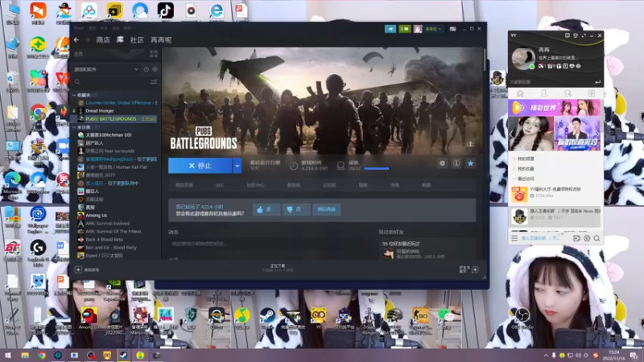This screenshot has width=644, height=362.
Task: Open Steam from the Windows taskbar
Action: pyautogui.click(x=123, y=356)
